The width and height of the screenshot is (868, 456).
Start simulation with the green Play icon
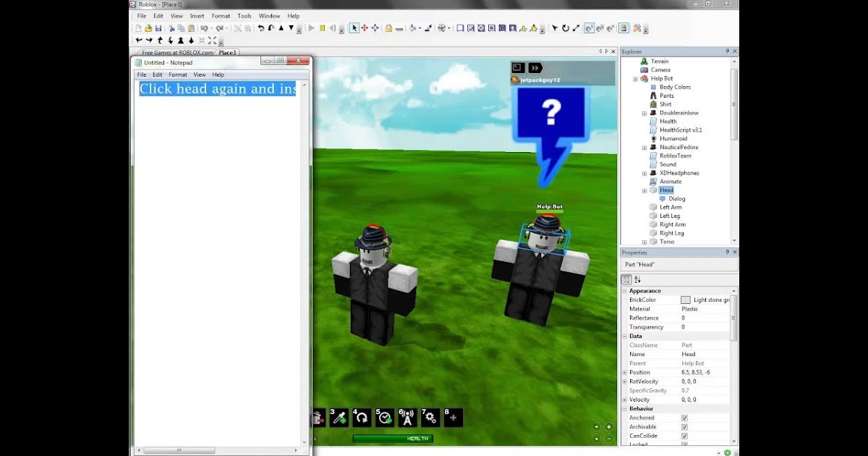click(x=311, y=28)
